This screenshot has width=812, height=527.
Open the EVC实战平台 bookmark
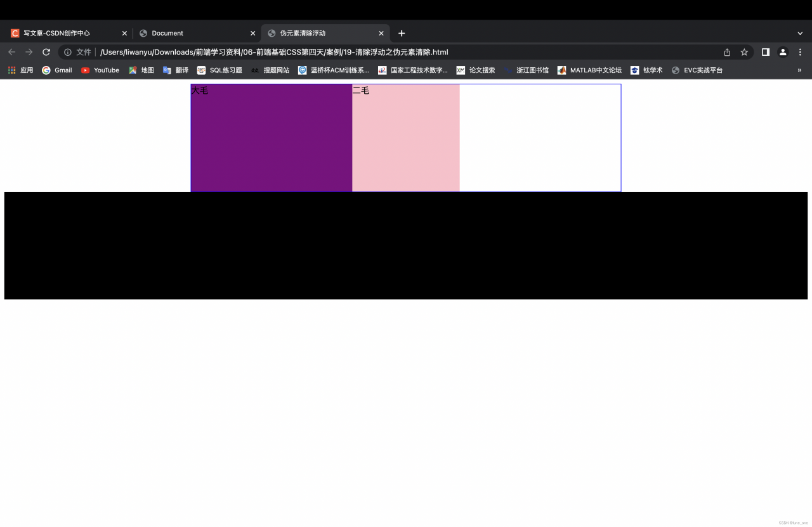(697, 70)
